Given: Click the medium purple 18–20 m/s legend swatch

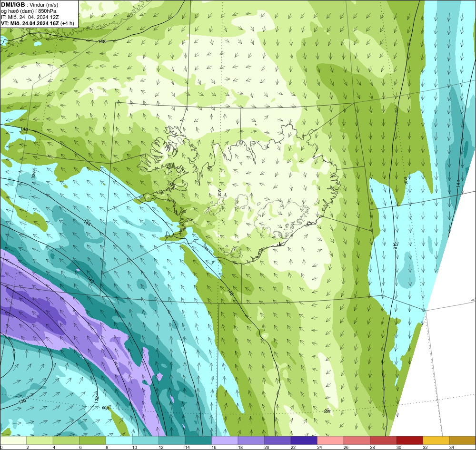Looking at the screenshot, I should pyautogui.click(x=251, y=440).
